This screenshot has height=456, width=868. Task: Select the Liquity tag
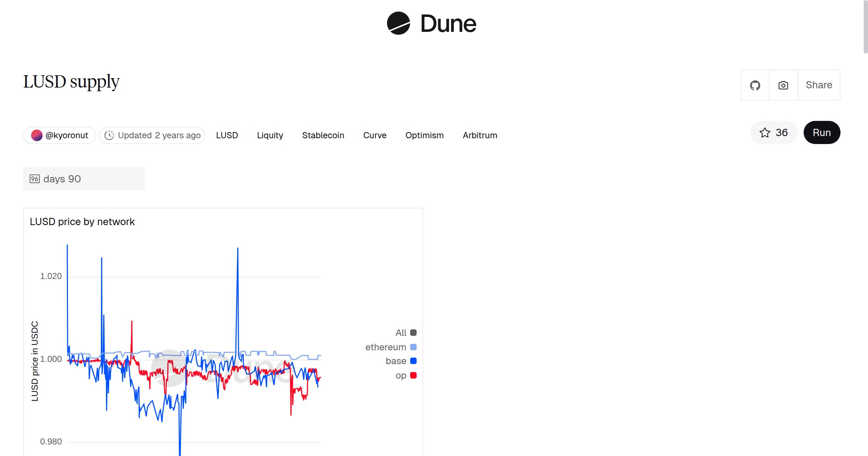(x=270, y=135)
